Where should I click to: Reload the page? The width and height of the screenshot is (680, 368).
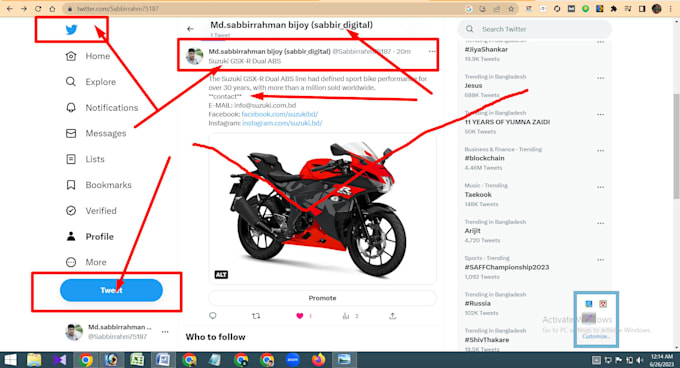(x=38, y=9)
